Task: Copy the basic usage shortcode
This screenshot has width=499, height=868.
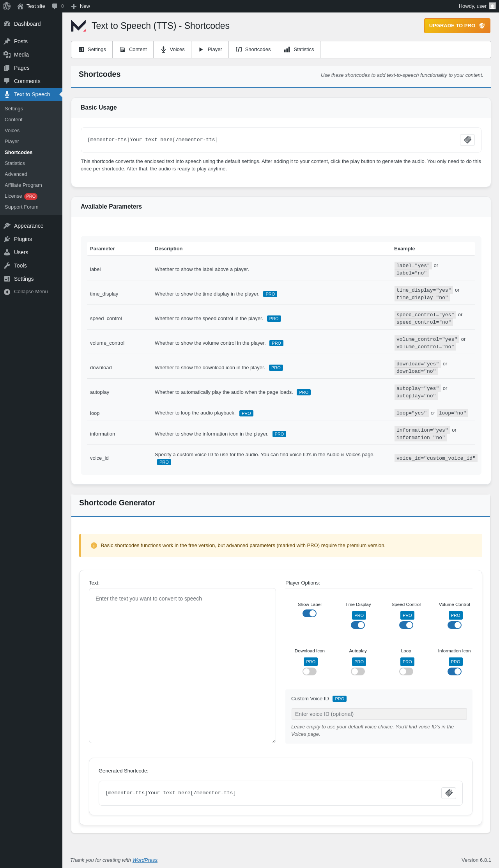Action: click(467, 140)
